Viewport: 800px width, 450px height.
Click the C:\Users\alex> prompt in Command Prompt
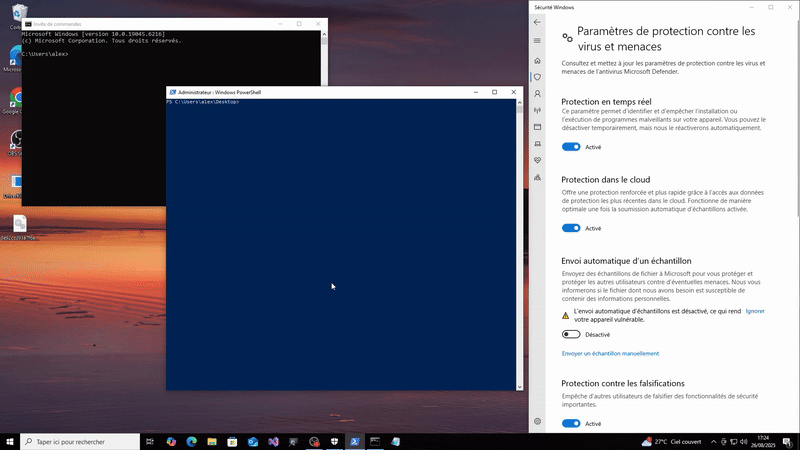coord(45,54)
